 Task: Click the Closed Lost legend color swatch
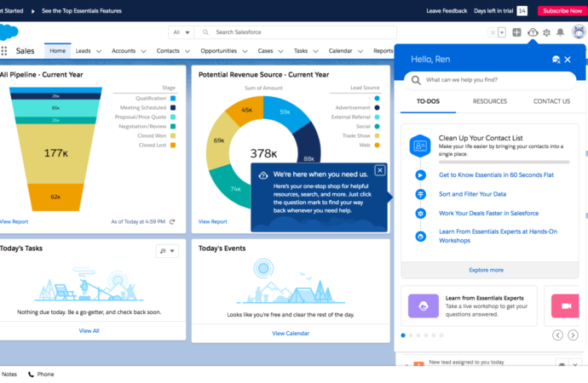coord(173,146)
